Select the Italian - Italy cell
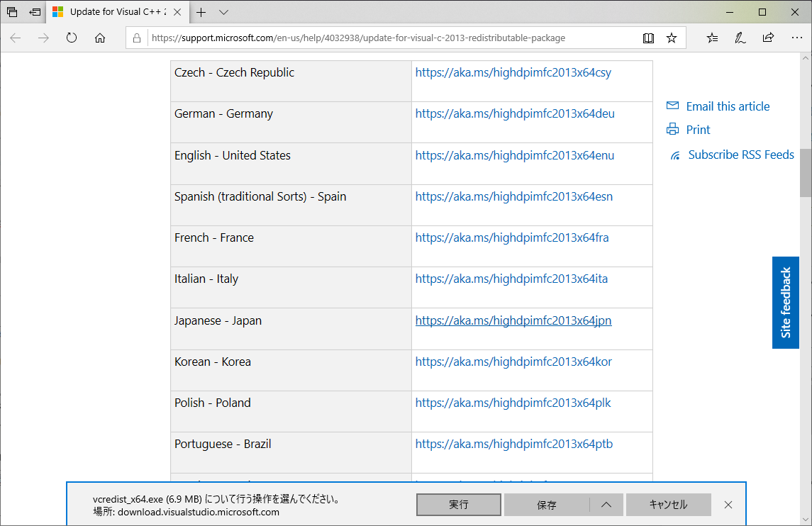Image resolution: width=812 pixels, height=526 pixels. [291, 287]
